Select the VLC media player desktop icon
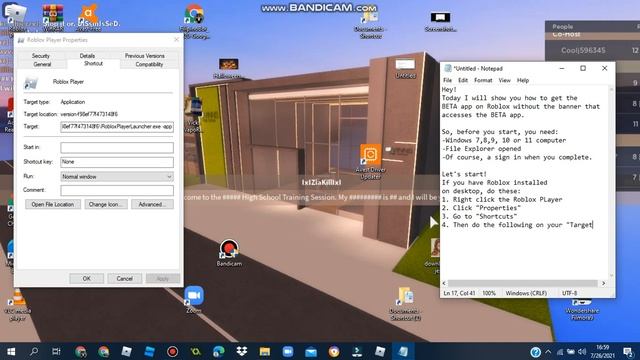The width and height of the screenshot is (640, 360). coord(17,305)
